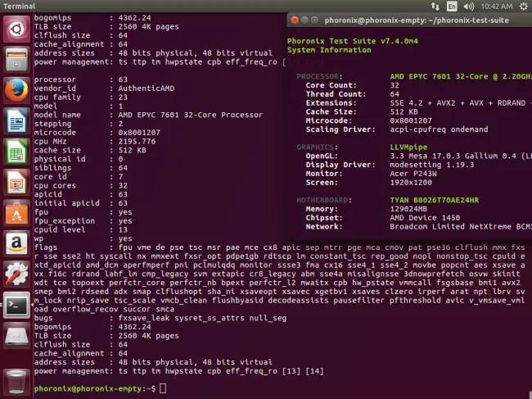Click the 'siblings' field label

(x=52, y=168)
